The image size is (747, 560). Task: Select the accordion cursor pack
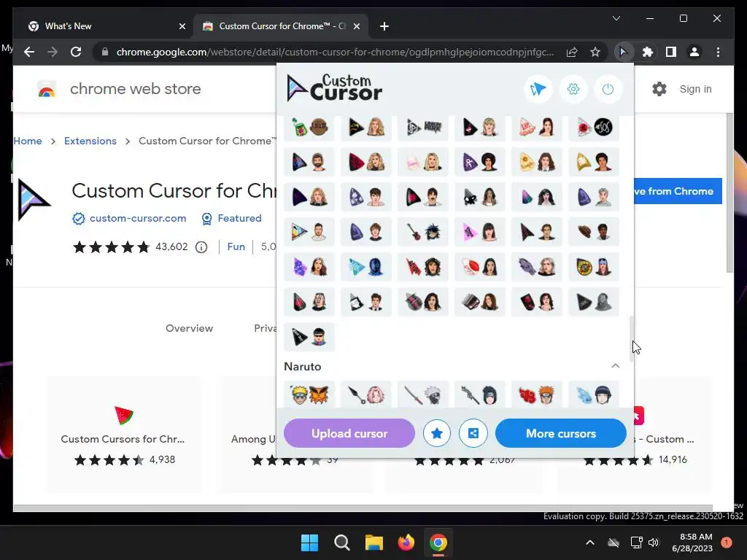[x=480, y=302]
